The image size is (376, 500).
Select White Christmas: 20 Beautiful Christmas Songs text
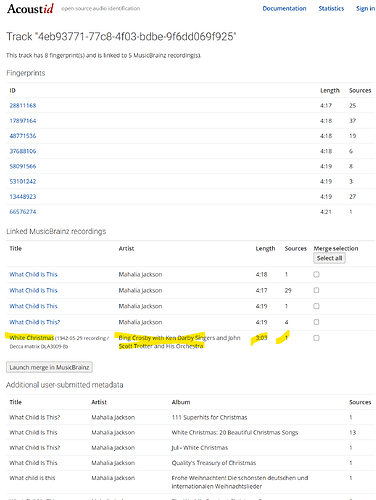[x=235, y=432]
